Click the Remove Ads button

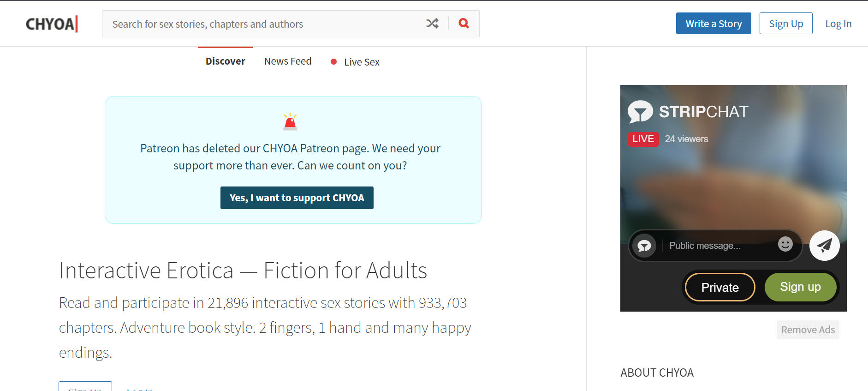coord(808,330)
